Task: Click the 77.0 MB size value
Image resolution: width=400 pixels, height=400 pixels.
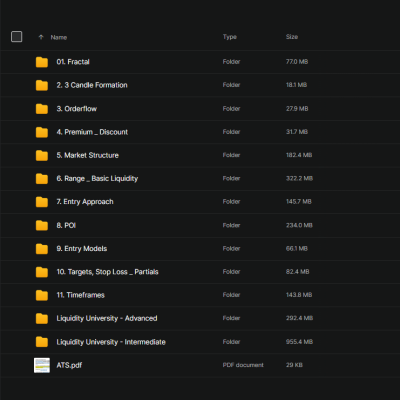Action: click(x=297, y=62)
